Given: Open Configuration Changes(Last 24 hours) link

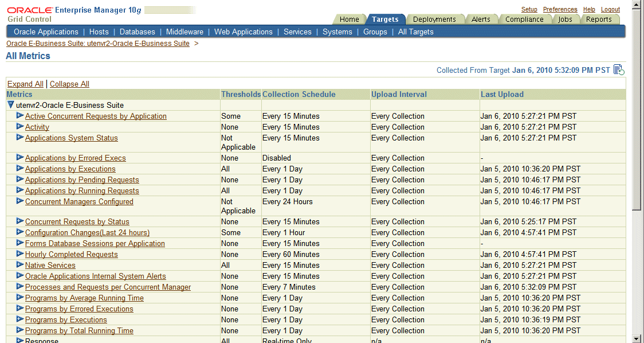Looking at the screenshot, I should (88, 232).
